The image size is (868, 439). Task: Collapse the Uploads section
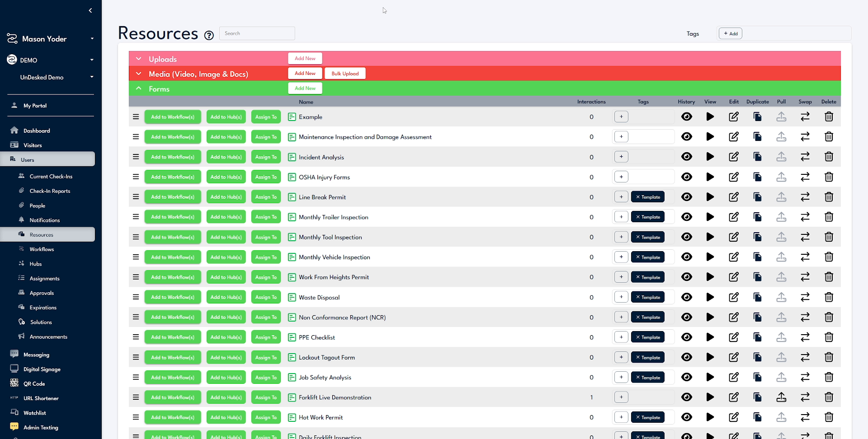click(138, 58)
